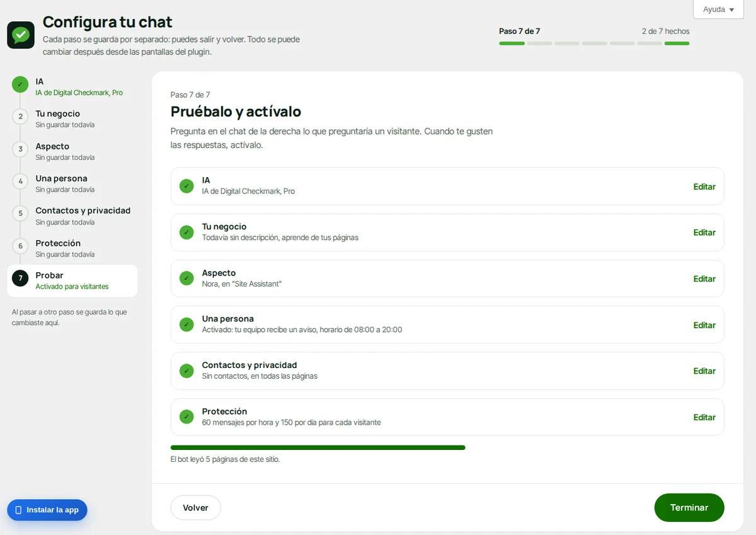Click the Terminar button
756x535 pixels.
(689, 507)
